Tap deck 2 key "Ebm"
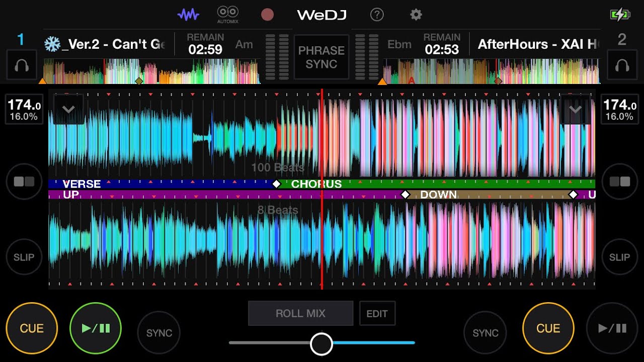This screenshot has width=644, height=362. tap(399, 44)
